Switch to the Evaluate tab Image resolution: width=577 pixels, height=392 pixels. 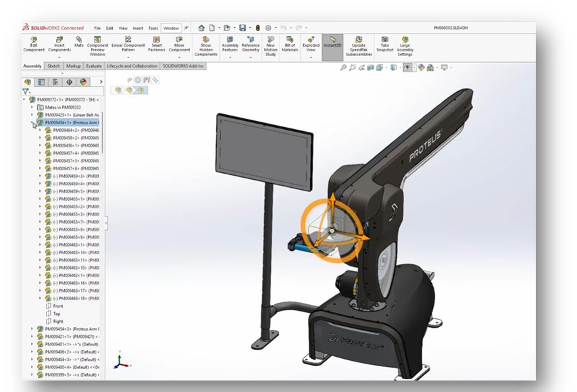click(x=94, y=66)
